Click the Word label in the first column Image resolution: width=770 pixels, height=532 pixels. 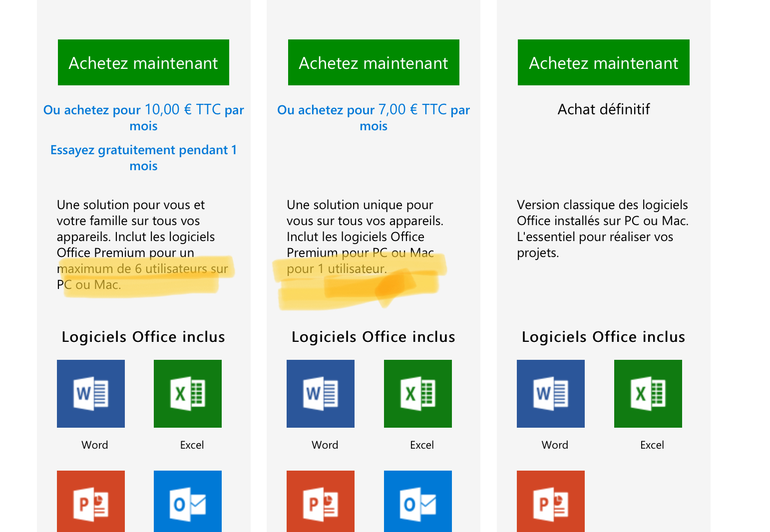tap(95, 445)
